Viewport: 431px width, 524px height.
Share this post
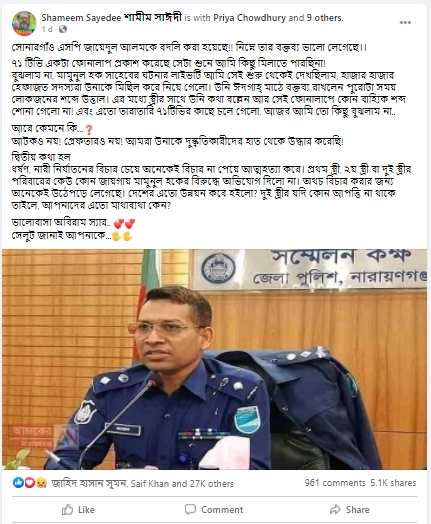349,510
